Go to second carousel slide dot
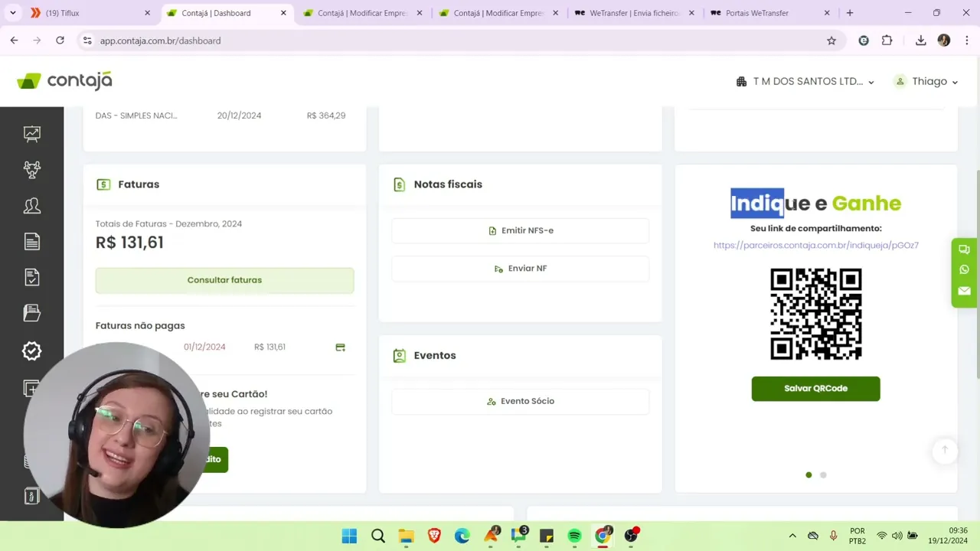980x551 pixels. coord(823,475)
